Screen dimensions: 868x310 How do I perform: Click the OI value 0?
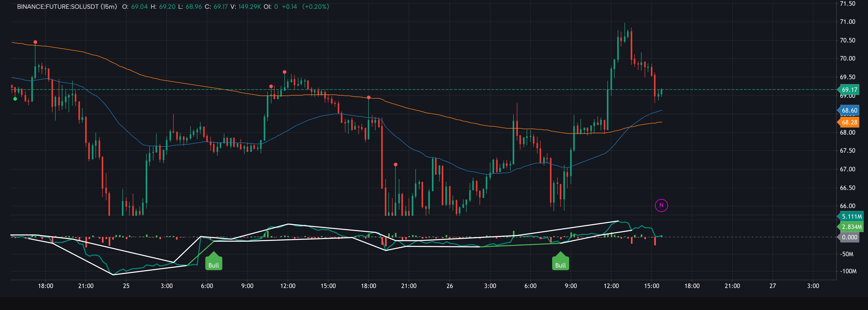[276, 7]
